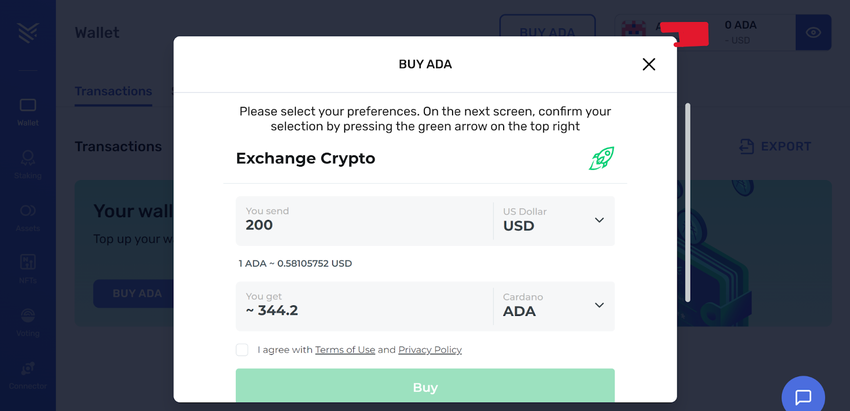This screenshot has width=850, height=411.
Task: Open the Privacy Policy link
Action: [x=430, y=350]
